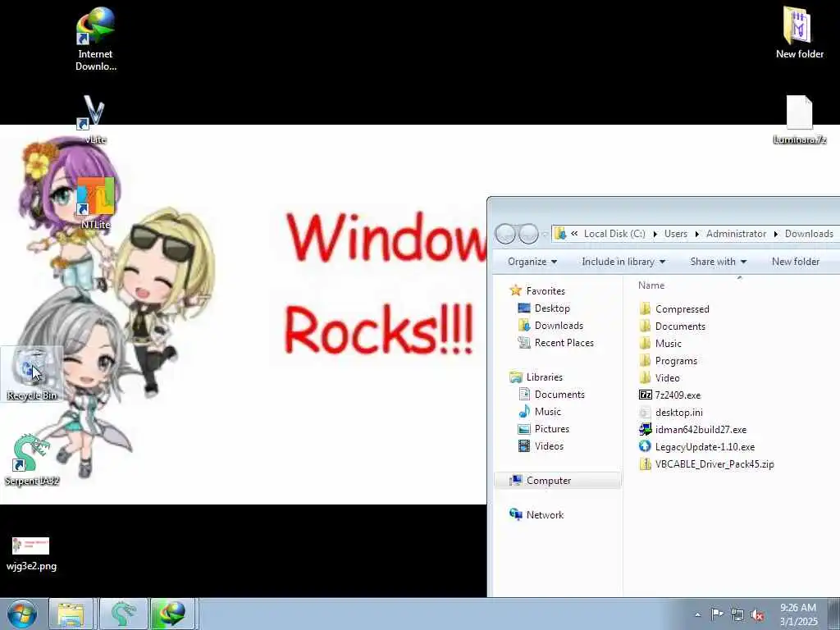Open the vLite desktop shortcut
840x630 pixels.
[x=95, y=119]
